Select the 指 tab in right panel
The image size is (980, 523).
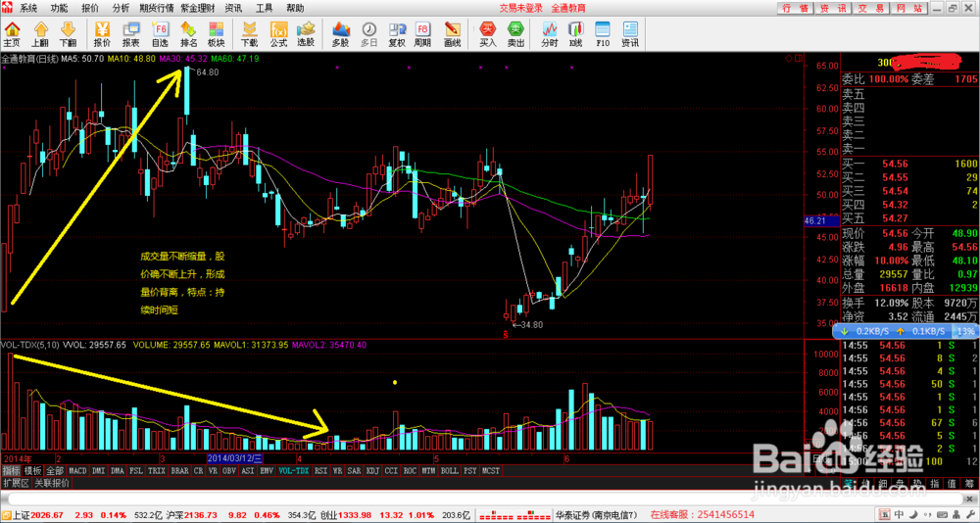pyautogui.click(x=935, y=483)
